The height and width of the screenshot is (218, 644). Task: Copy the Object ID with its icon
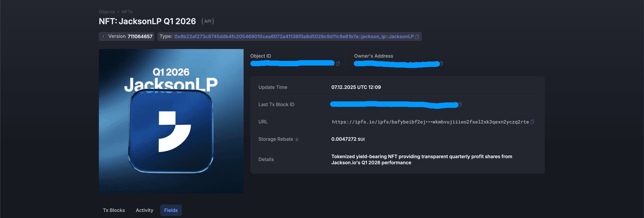pyautogui.click(x=338, y=64)
